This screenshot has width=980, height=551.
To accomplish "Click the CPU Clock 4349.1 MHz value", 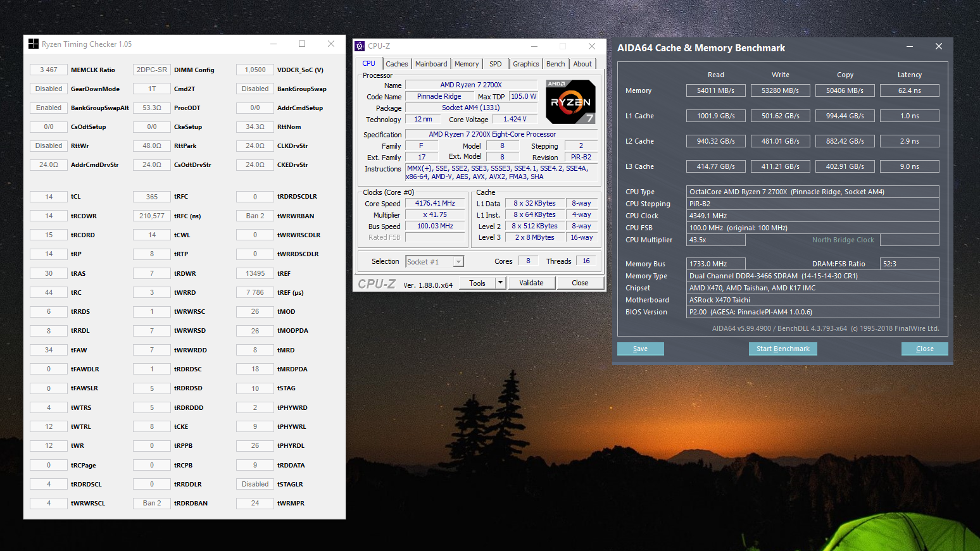I will pos(812,216).
